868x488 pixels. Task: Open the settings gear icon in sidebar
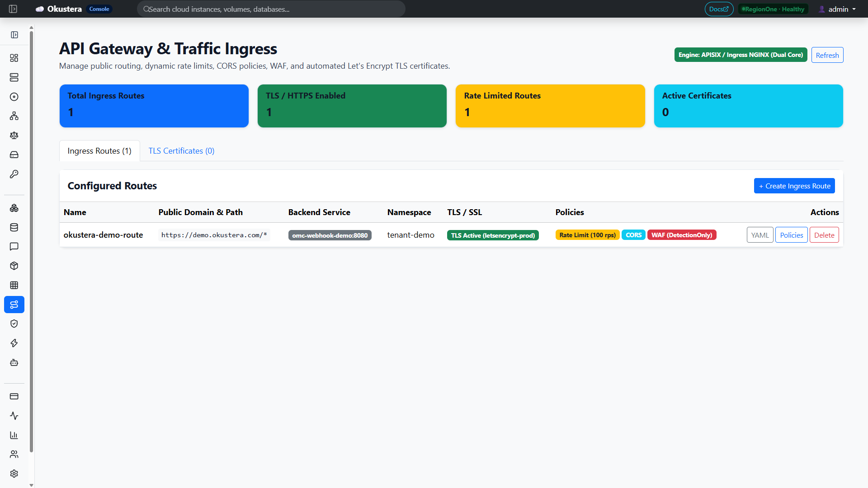pyautogui.click(x=14, y=474)
